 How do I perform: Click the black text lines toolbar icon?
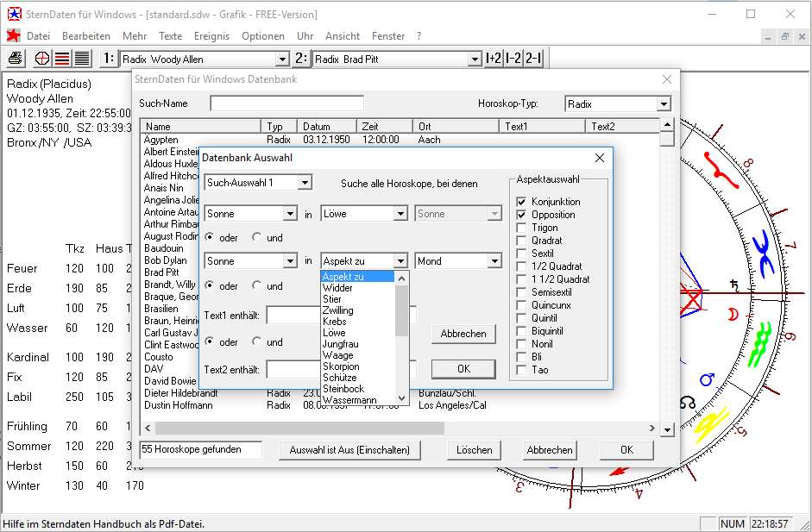[82, 59]
